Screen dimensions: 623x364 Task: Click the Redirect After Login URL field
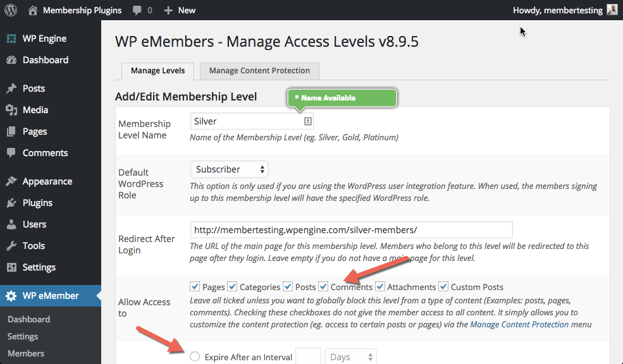[x=351, y=229]
